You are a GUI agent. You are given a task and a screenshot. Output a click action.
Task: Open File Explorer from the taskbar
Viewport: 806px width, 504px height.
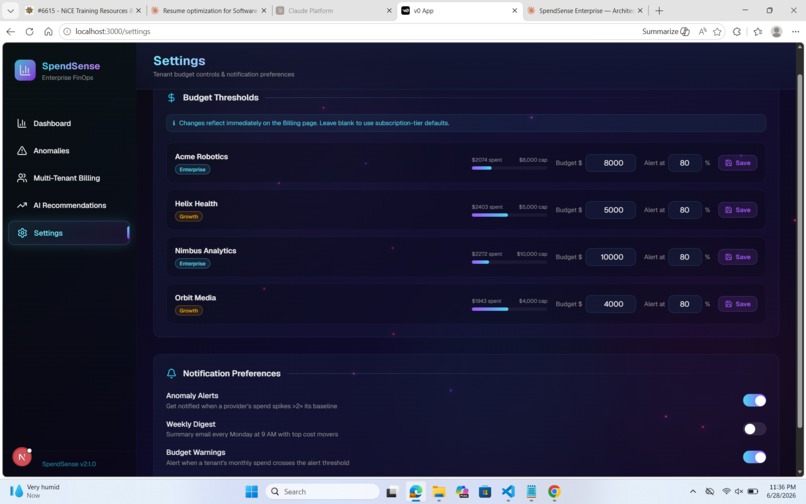coord(438,492)
